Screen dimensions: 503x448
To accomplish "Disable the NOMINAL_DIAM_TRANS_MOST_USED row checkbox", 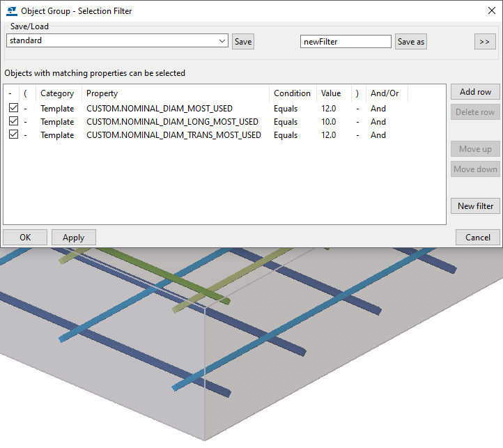I will (x=13, y=135).
